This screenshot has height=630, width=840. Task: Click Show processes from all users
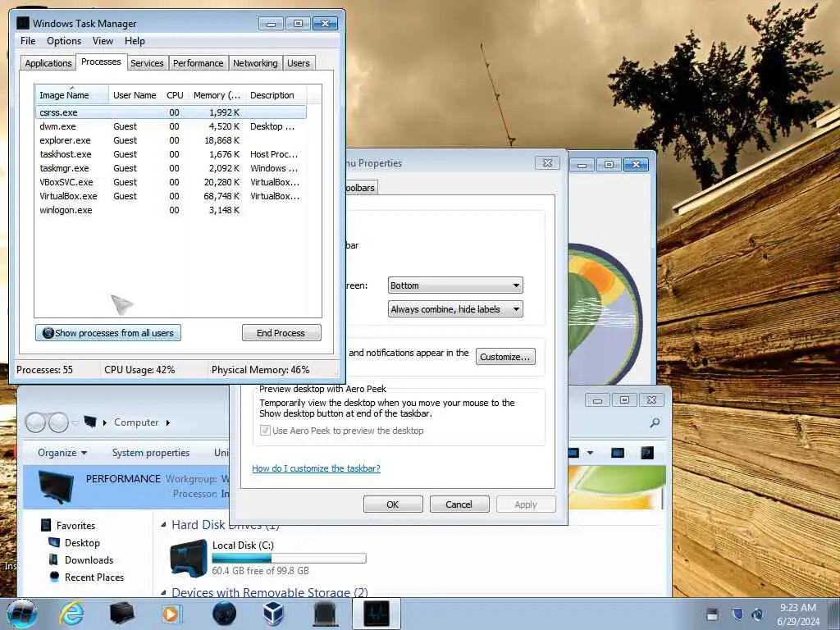click(108, 333)
